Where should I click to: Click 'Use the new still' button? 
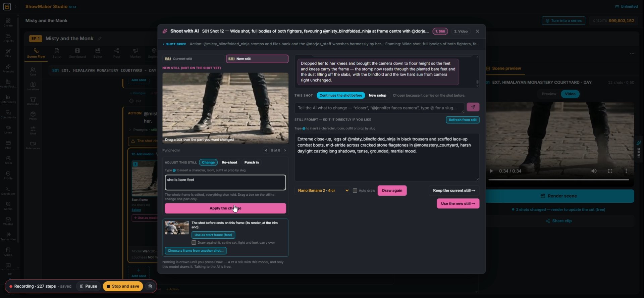click(458, 204)
